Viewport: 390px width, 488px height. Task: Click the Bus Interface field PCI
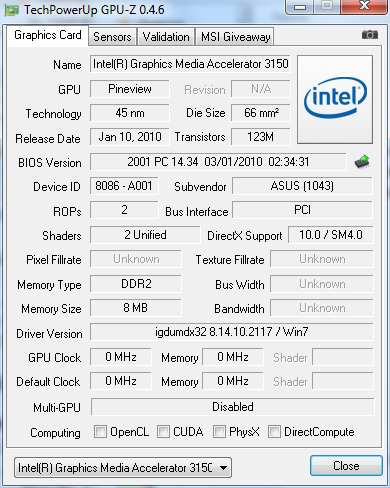(x=302, y=210)
